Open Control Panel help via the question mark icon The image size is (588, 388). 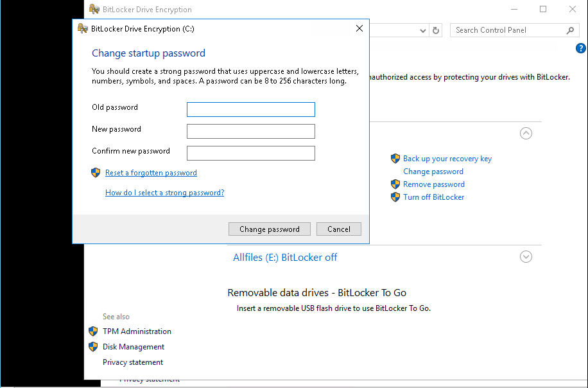click(580, 48)
